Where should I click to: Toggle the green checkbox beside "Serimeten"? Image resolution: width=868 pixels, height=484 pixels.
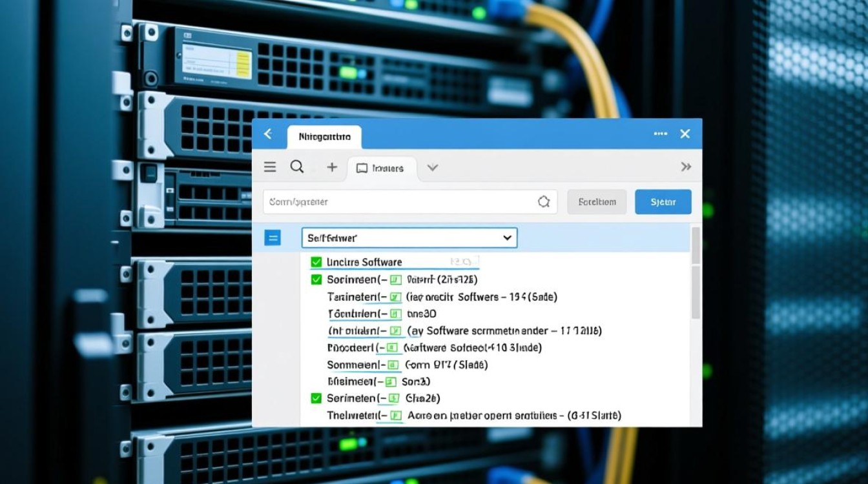tap(316, 398)
